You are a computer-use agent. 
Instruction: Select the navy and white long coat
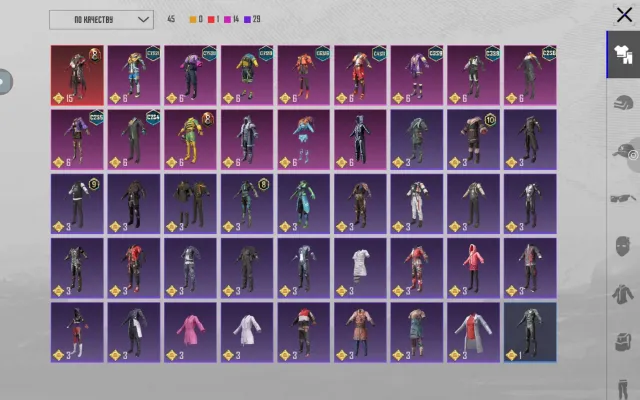[134, 332]
